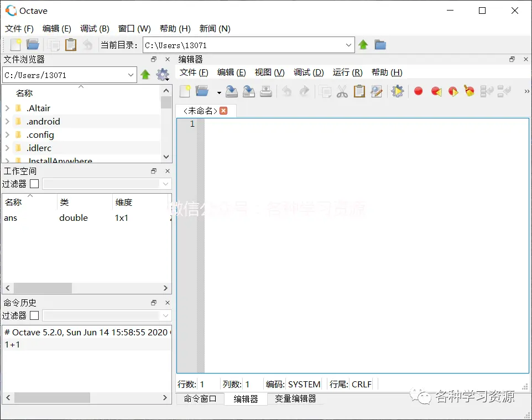Click the undo icon in main toolbar
This screenshot has width=532, height=420.
pos(88,45)
